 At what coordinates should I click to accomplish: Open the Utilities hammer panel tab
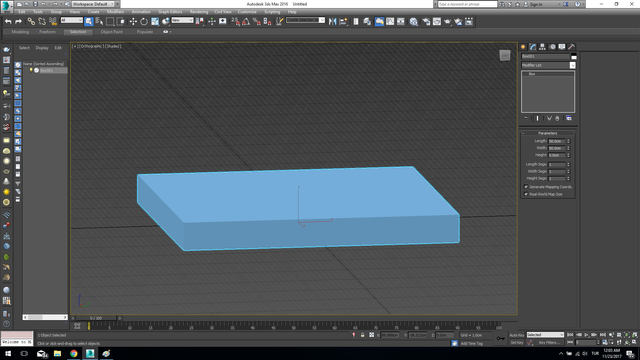pyautogui.click(x=571, y=47)
